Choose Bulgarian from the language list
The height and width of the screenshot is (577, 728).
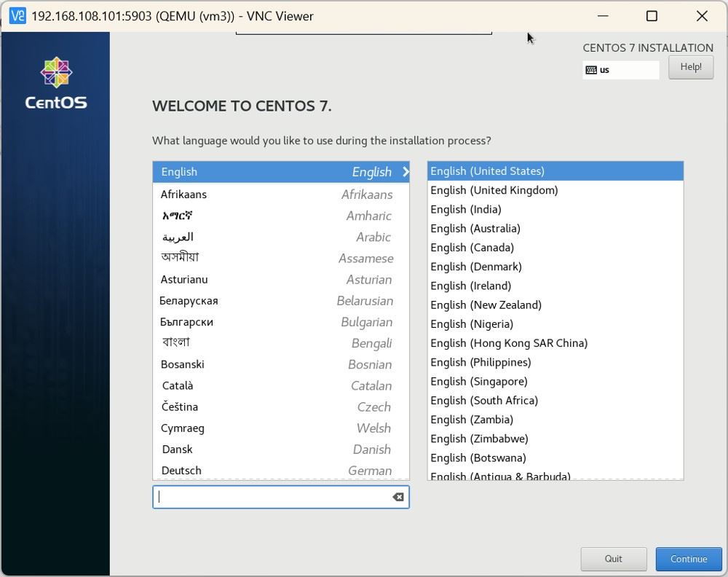click(281, 322)
